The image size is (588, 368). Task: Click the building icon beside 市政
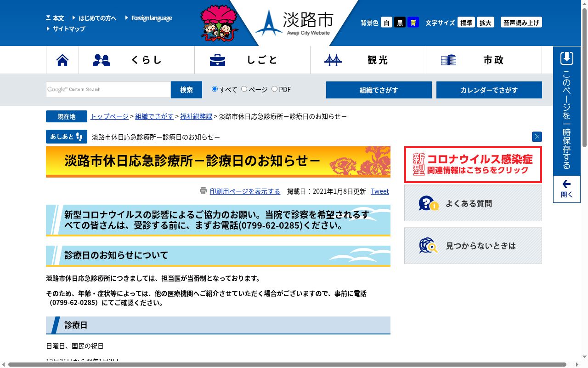tap(448, 60)
